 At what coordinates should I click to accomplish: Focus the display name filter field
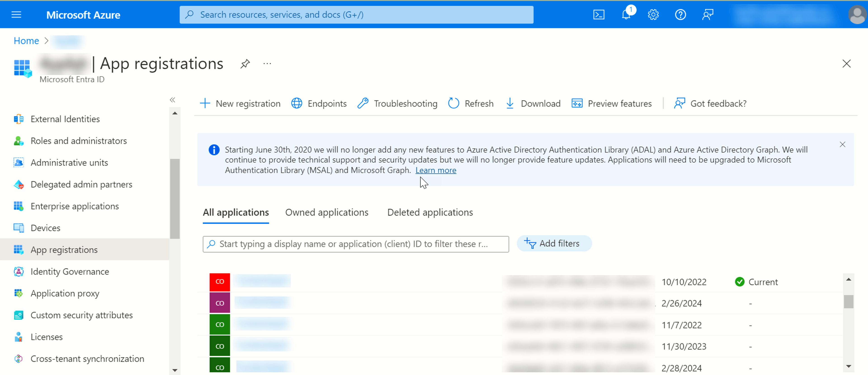click(356, 244)
